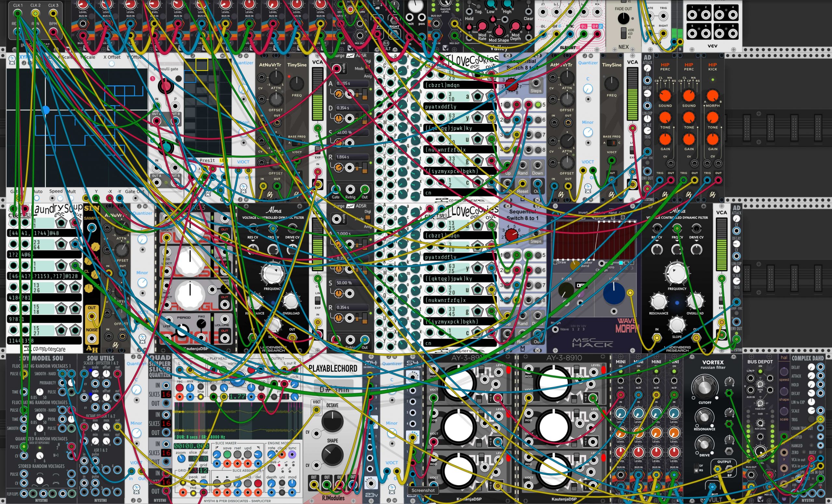Screen dimensions: 832x504
Task: Click the blue cursor dot on XY pad
Action: point(46,110)
